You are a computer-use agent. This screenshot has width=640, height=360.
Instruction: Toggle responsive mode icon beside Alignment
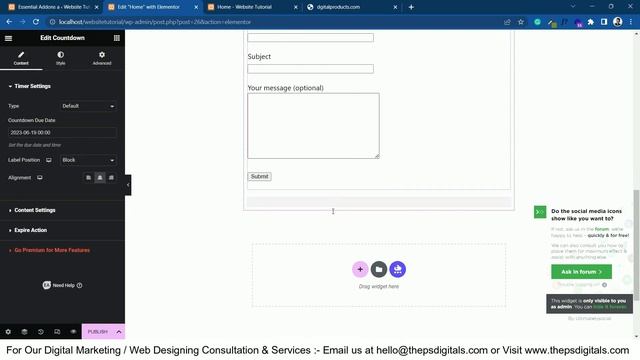[40, 178]
